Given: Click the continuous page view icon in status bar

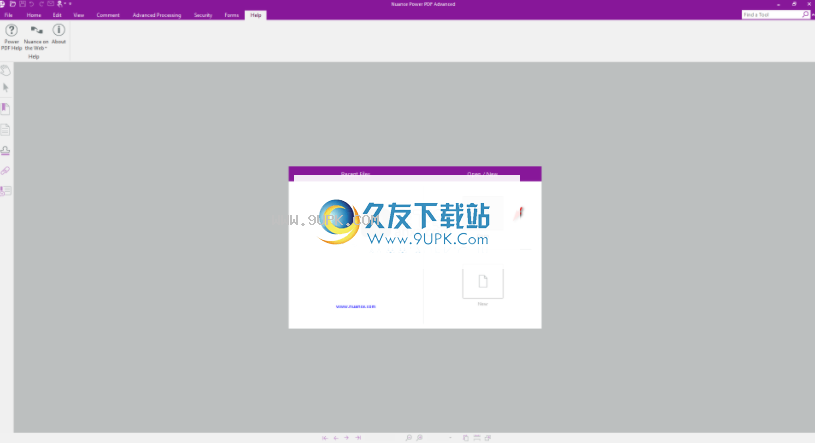Looking at the screenshot, I should tap(477, 438).
